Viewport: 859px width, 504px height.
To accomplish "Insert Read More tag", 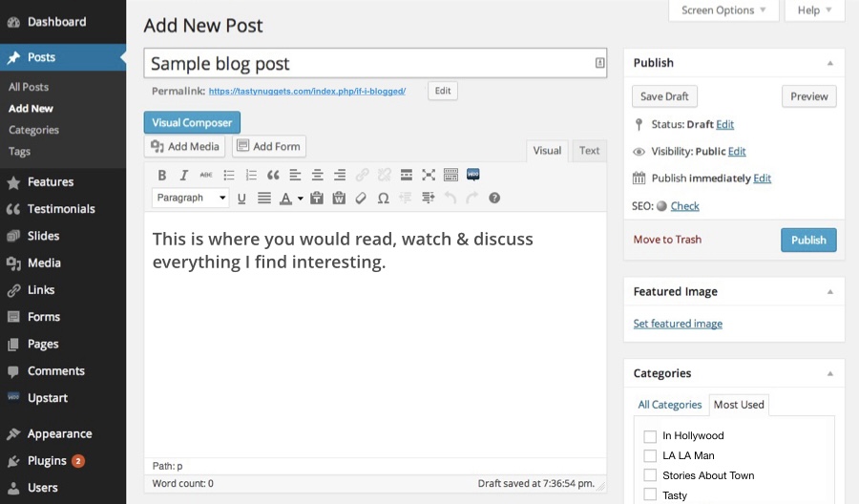I will [407, 176].
